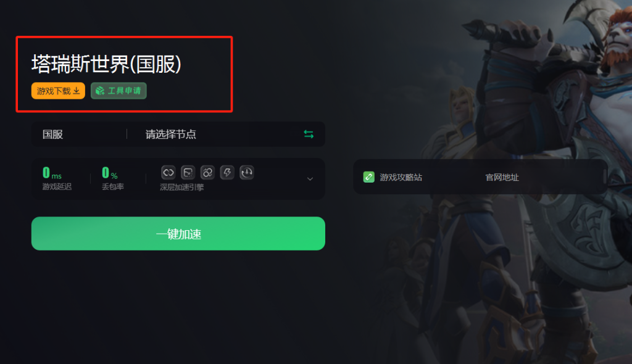Viewport: 632px width, 364px height.
Task: Click the green 工具申请 button
Action: click(x=118, y=91)
